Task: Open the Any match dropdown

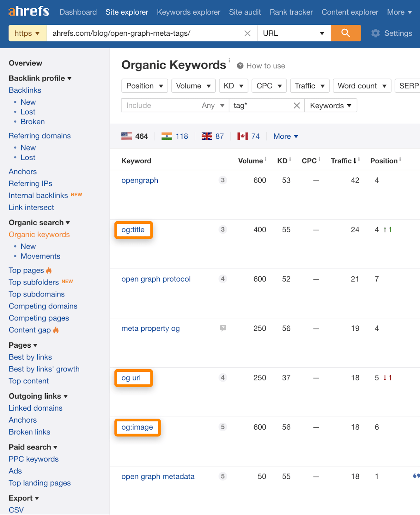Action: (x=213, y=106)
